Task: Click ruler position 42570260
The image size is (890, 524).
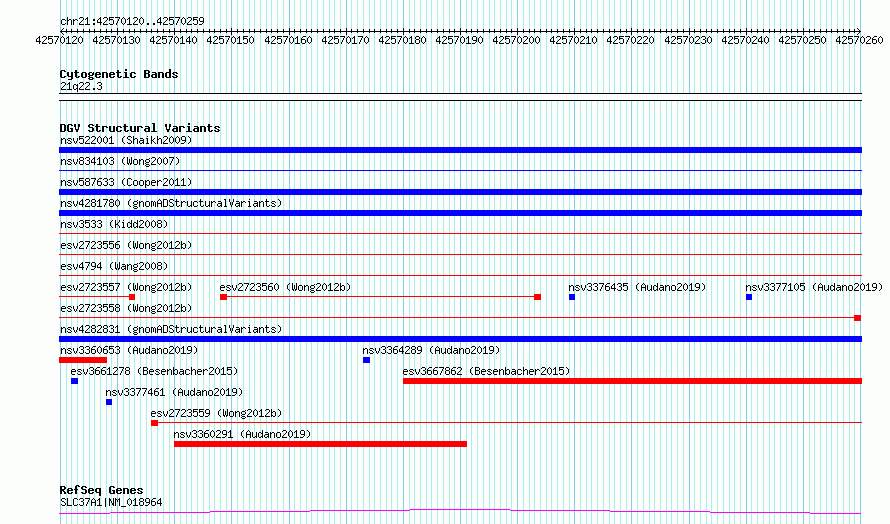Action: coord(859,40)
